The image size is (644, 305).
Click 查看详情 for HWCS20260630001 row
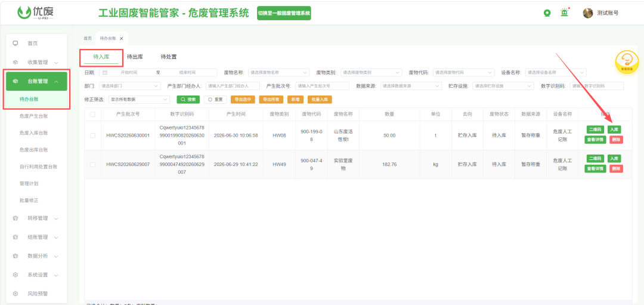(x=595, y=140)
